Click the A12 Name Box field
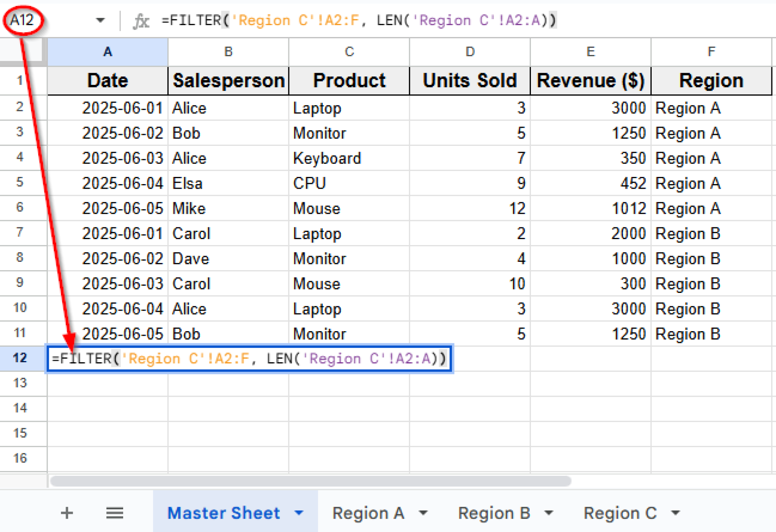 (x=23, y=20)
